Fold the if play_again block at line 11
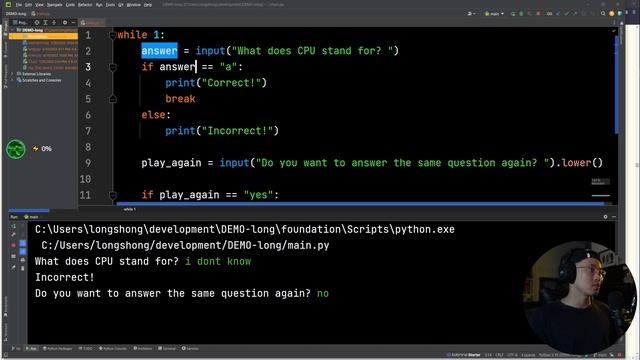Screen dimensions: 640x360 (113, 195)
